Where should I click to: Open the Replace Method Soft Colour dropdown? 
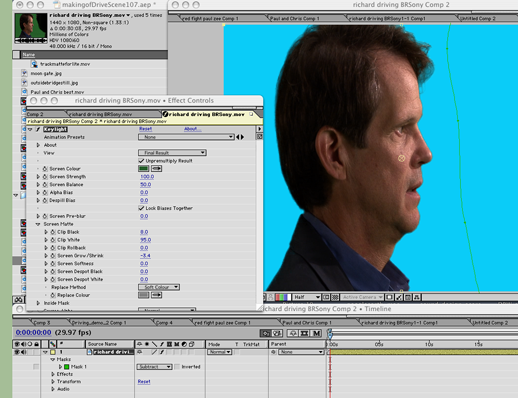pyautogui.click(x=159, y=287)
